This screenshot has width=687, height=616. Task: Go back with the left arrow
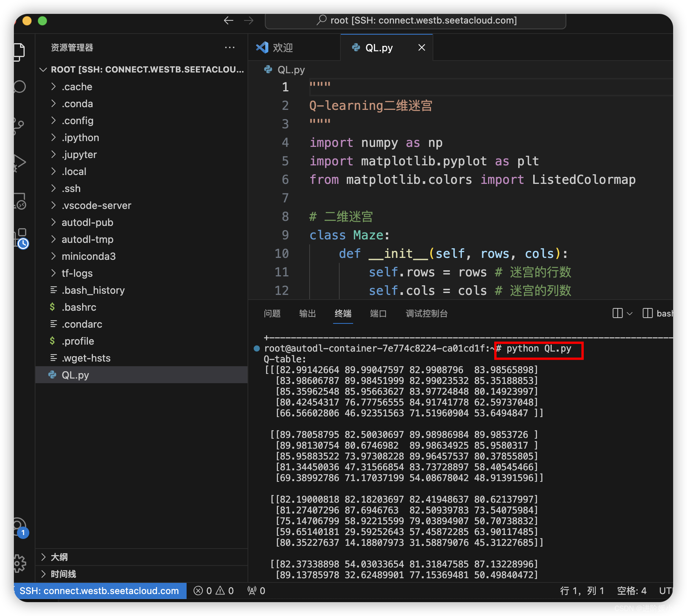229,20
